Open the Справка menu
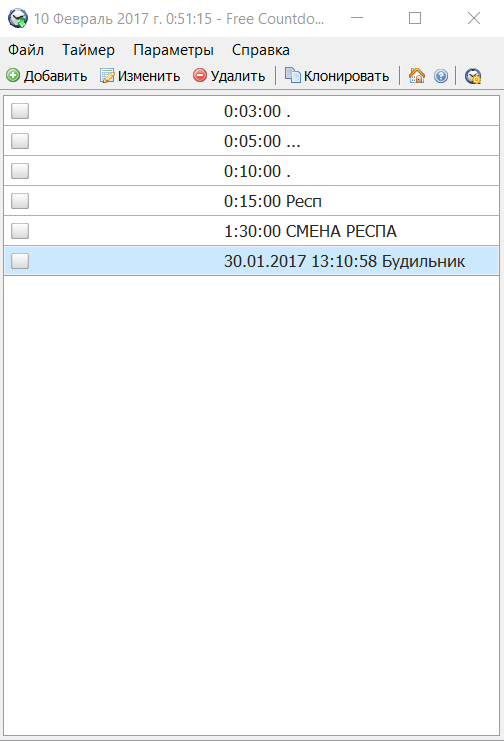 261,50
